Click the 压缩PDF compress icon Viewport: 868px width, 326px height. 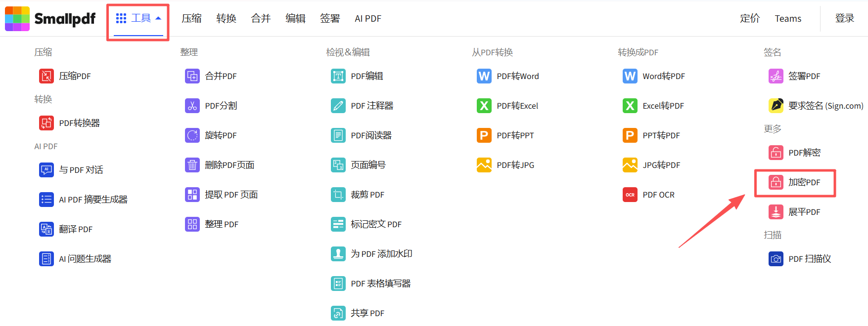[46, 76]
